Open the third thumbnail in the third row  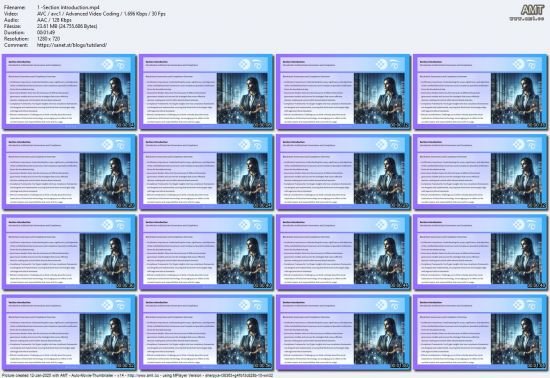pos(343,252)
